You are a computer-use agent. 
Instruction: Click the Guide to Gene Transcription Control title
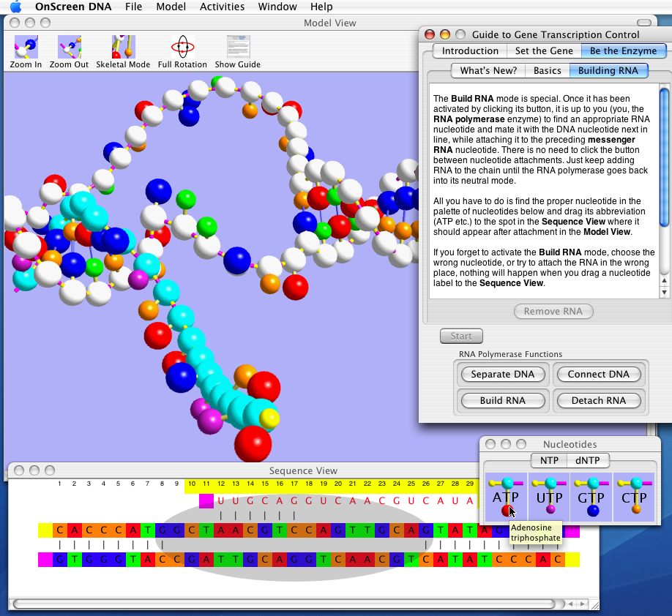point(556,34)
